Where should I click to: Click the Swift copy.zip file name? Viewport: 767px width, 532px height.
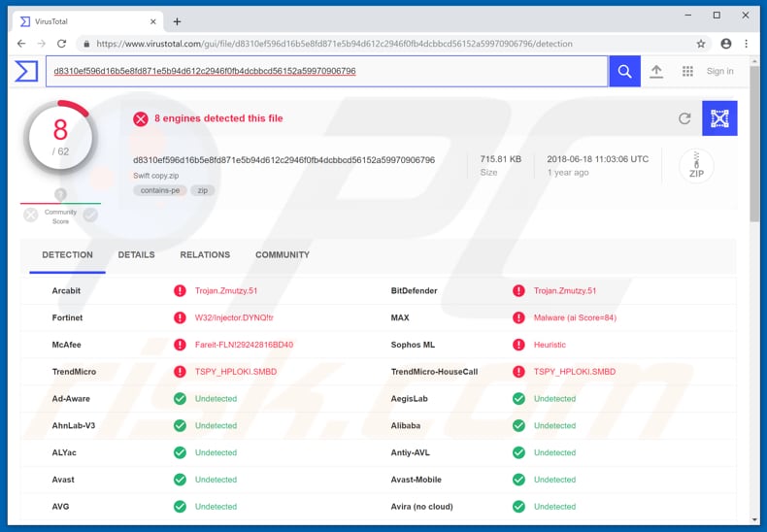click(x=156, y=176)
